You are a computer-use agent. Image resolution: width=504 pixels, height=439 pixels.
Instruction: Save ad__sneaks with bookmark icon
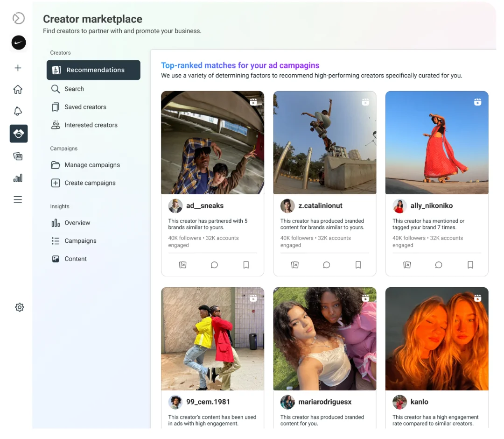[x=246, y=265]
